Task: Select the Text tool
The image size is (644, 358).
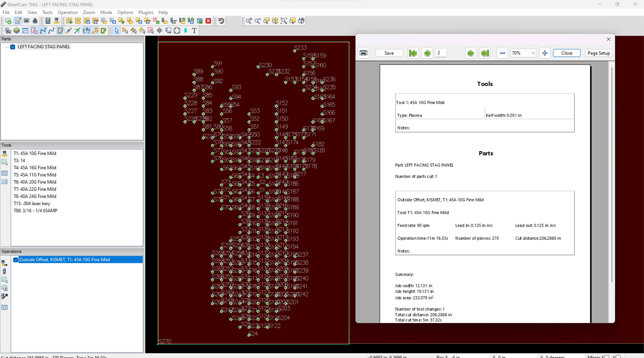Action: pyautogui.click(x=194, y=30)
